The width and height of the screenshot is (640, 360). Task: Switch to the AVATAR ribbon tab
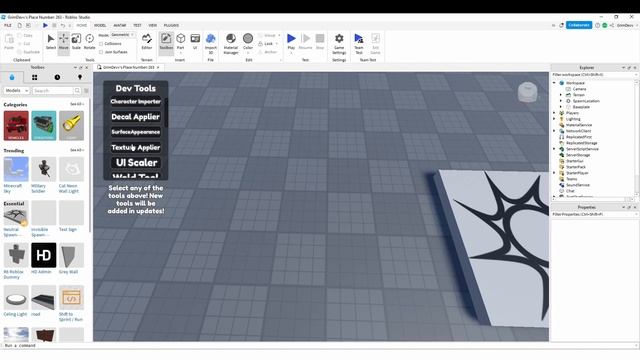coord(120,25)
